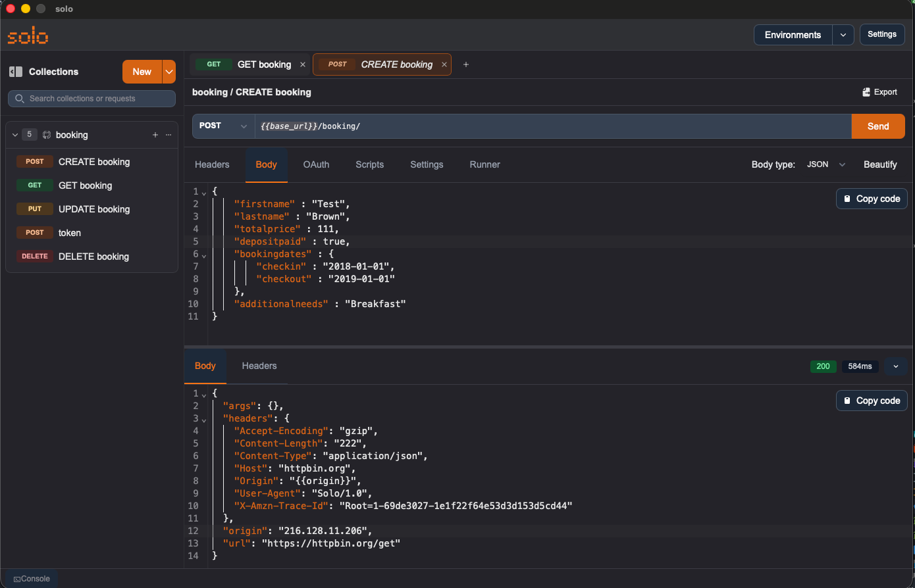
Task: Focus the search collections input field
Action: (92, 99)
